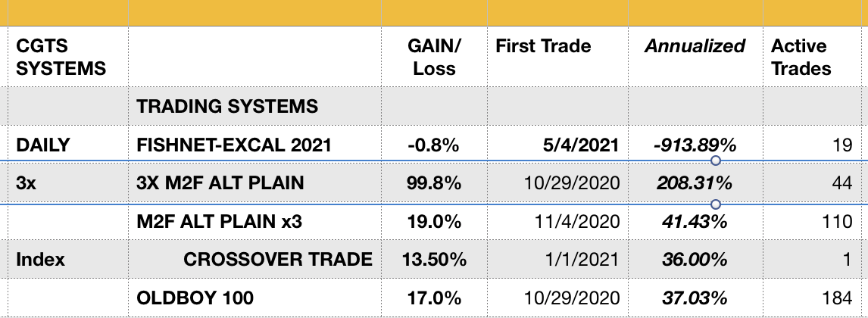The image size is (868, 318).
Task: Click the GAIN/Loss column header
Action: (x=435, y=57)
